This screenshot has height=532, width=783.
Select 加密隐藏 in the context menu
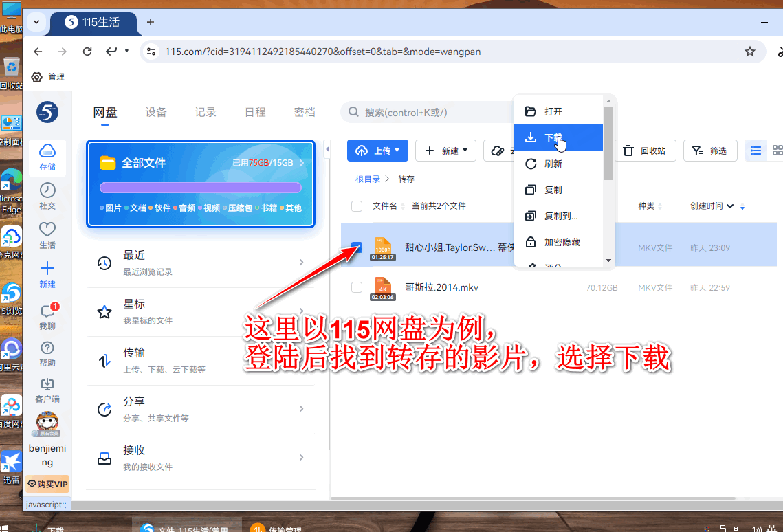(562, 242)
